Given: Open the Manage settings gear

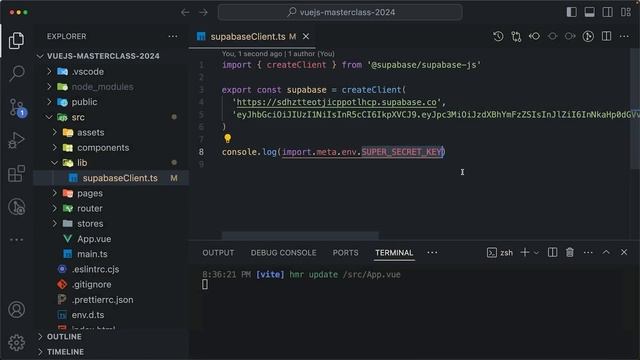Looking at the screenshot, I should tap(16, 342).
